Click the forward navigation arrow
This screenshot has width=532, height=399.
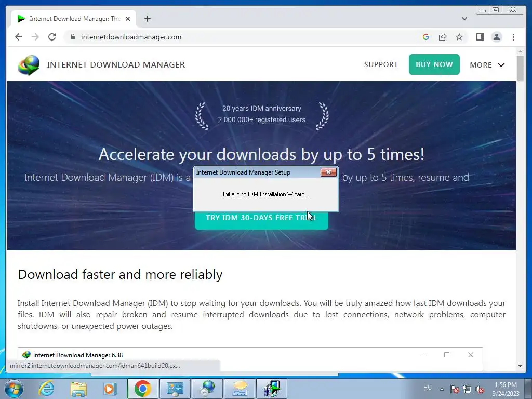[35, 37]
